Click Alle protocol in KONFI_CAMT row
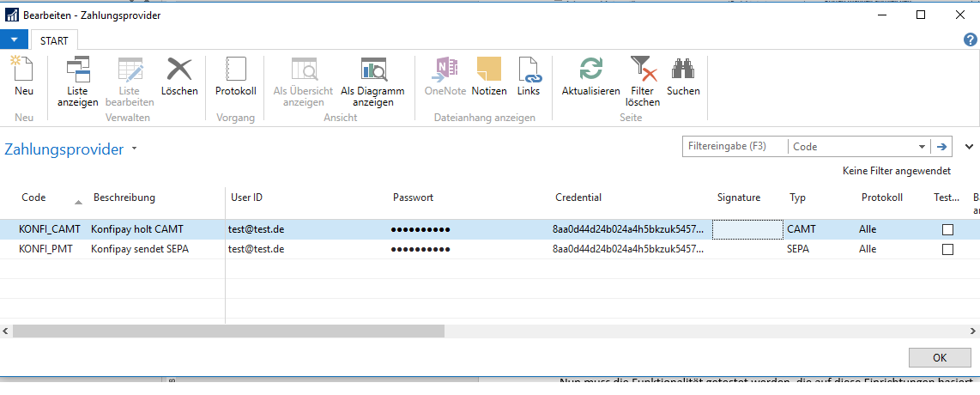Viewport: 980px width, 395px height. click(868, 229)
